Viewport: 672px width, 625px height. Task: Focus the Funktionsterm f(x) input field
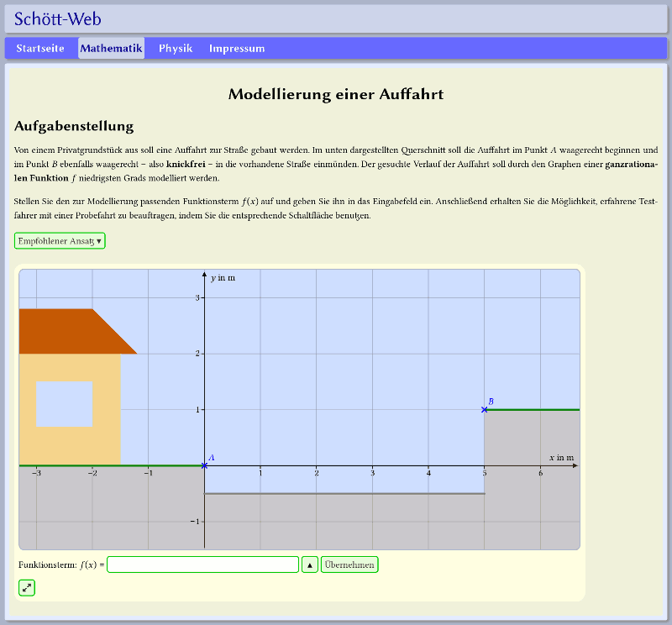coord(202,565)
